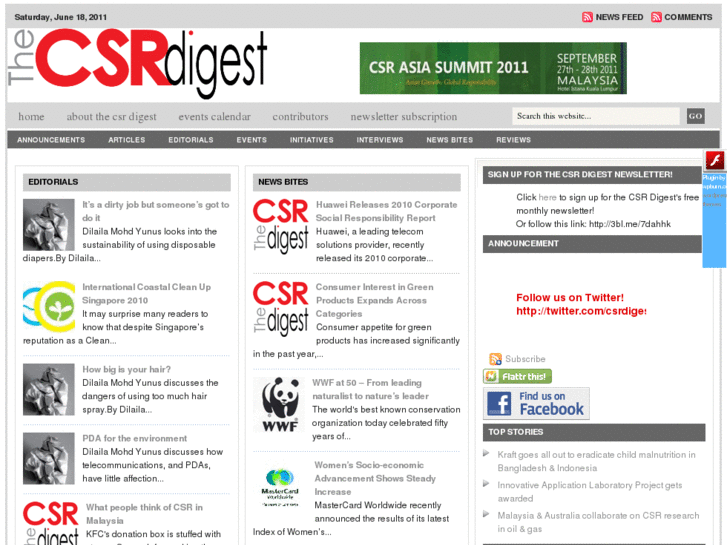Click the GO search button
Image resolution: width=727 pixels, height=545 pixels.
click(695, 116)
